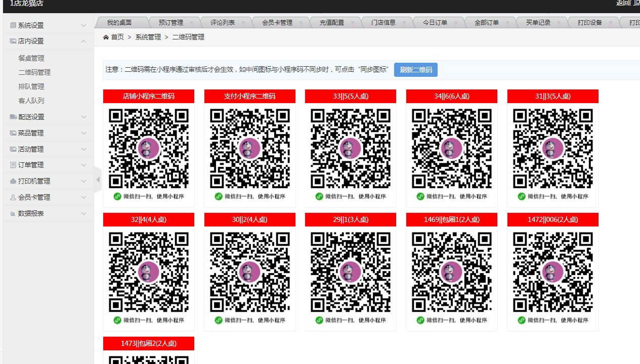Screen dimensions: 640x364
Task: Expand the 数据报表 sidebar section
Action: coord(48,213)
